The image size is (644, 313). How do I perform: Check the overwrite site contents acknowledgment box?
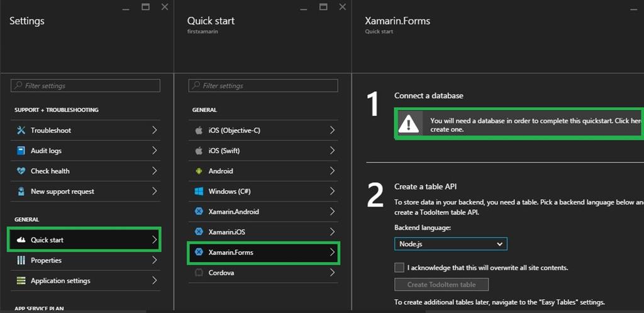coord(399,268)
